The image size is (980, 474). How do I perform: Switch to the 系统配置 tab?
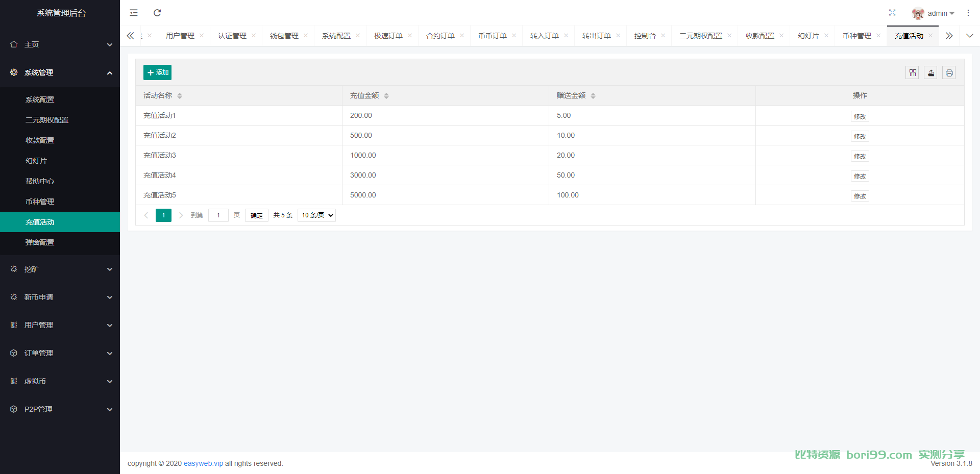pyautogui.click(x=336, y=36)
